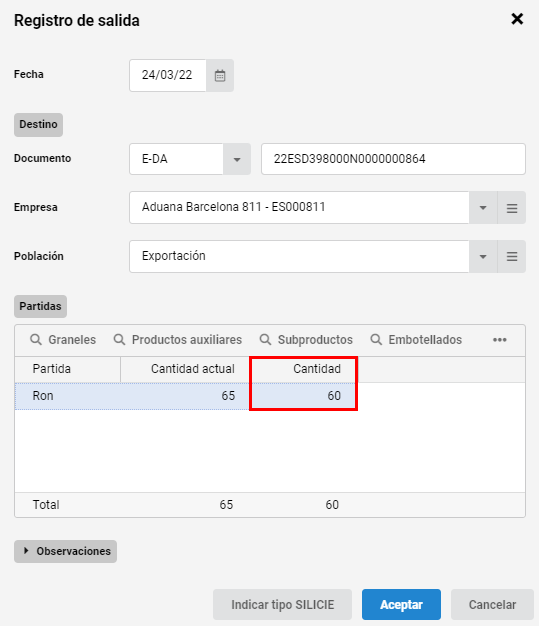Click Indicar tipo SILICIE button
Screen dimensions: 539x626
point(282,604)
